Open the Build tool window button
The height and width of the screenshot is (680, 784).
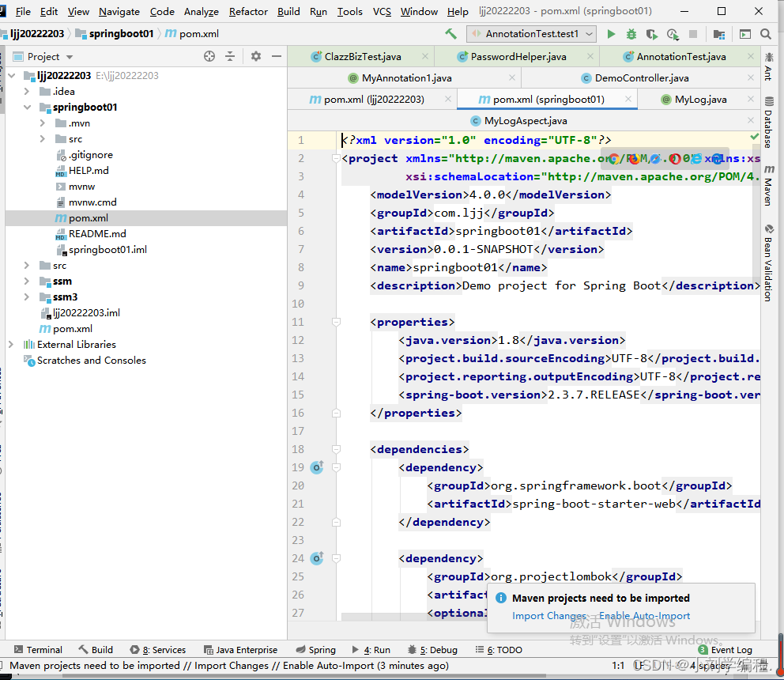coord(96,649)
